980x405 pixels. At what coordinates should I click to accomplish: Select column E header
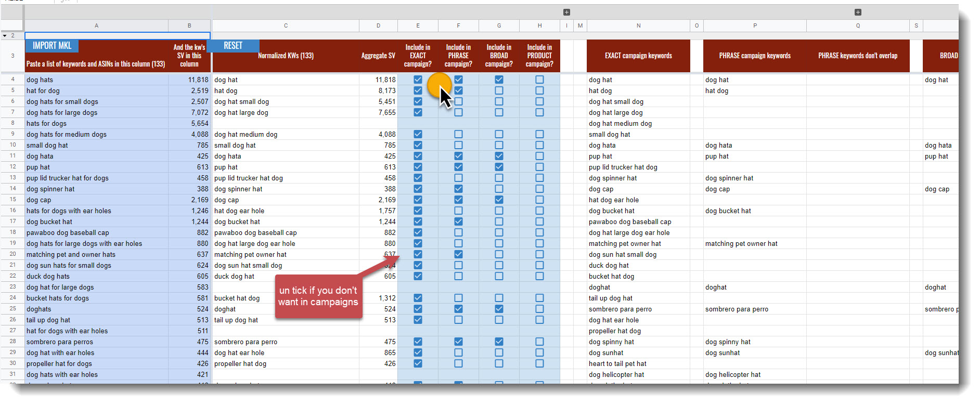pyautogui.click(x=418, y=25)
